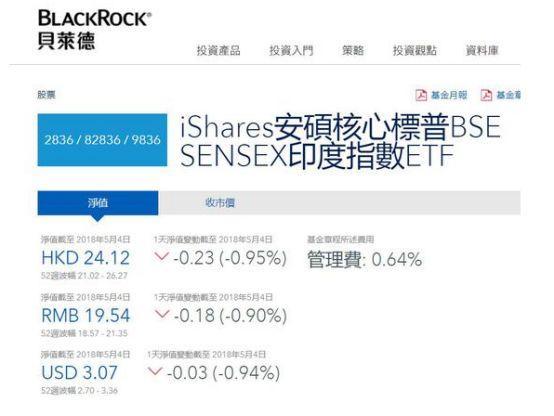Click the RMB 19.54 net value
This screenshot has height=416, width=554.
tap(86, 315)
